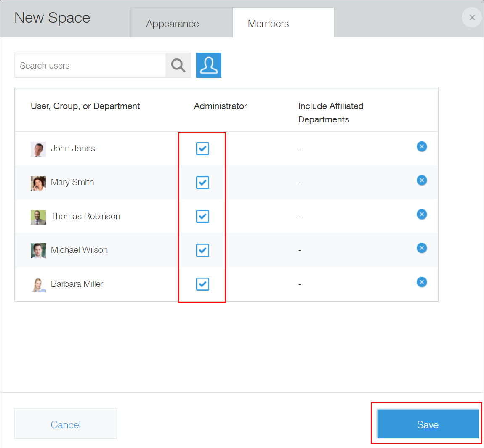Screen dimensions: 484x448
Task: Remove Thomas Robinson via the X icon
Action: (422, 214)
